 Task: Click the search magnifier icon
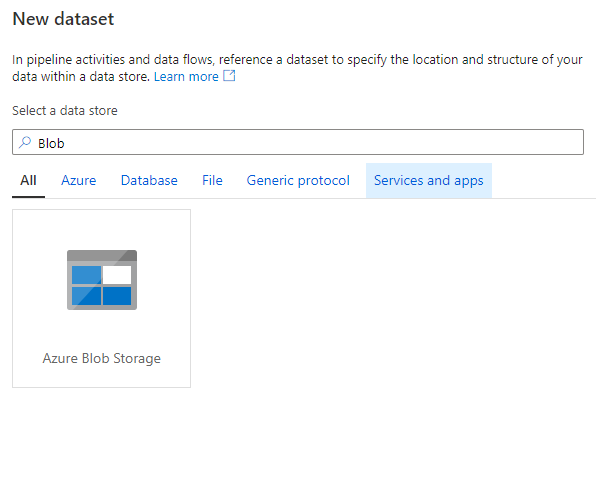coord(24,143)
